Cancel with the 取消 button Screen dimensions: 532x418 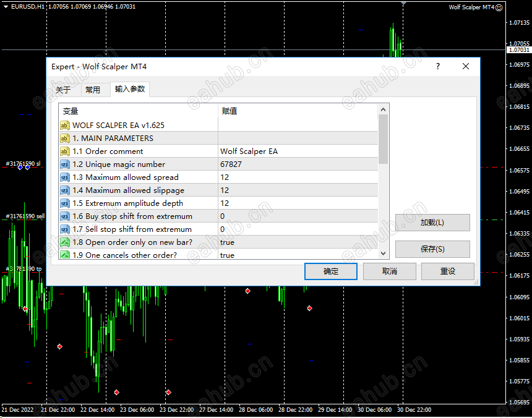[390, 271]
